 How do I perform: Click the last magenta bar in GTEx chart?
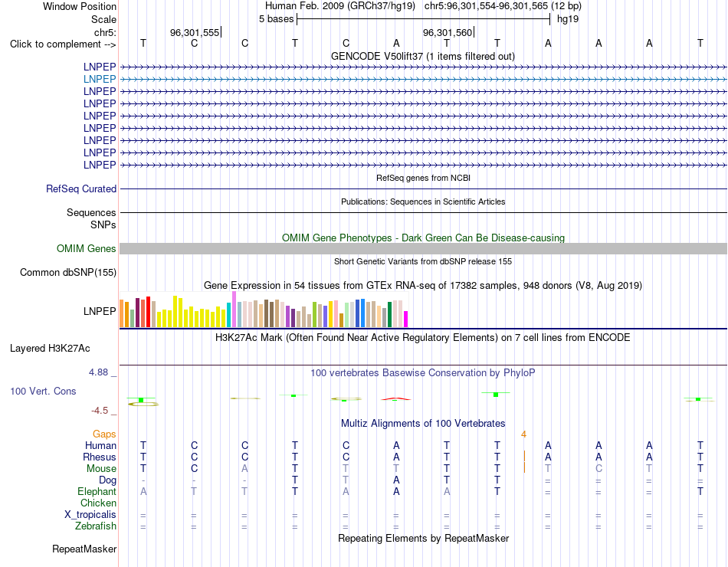click(405, 319)
